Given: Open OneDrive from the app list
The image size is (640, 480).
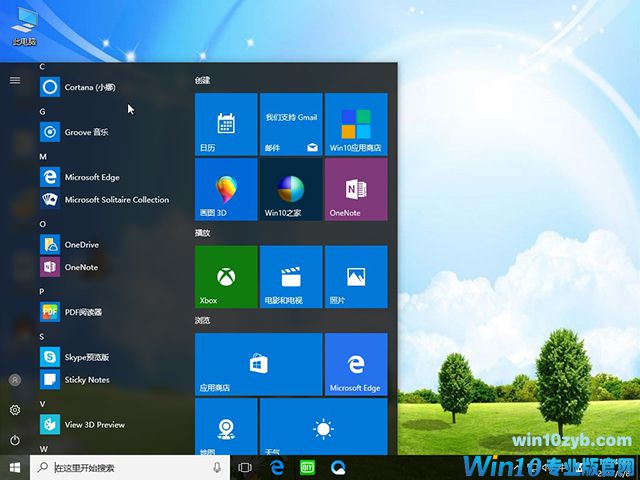Looking at the screenshot, I should coord(110,244).
